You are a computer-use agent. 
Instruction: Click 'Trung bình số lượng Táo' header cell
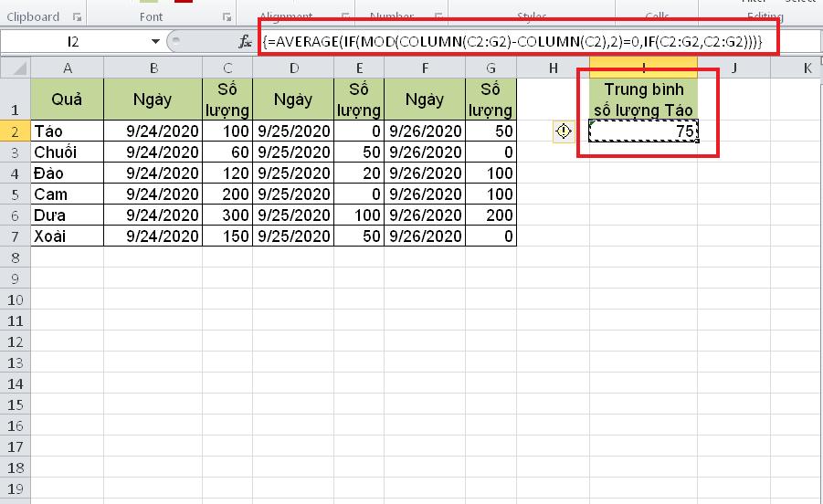point(643,100)
